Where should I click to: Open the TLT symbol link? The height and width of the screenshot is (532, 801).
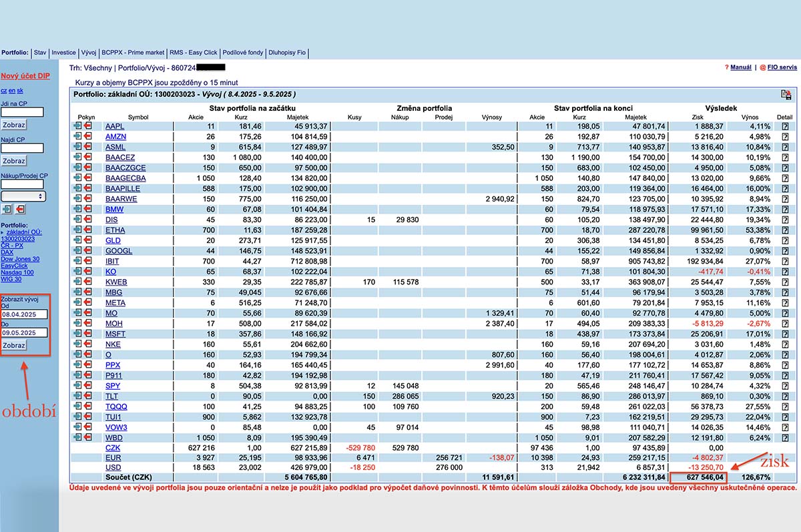[112, 396]
